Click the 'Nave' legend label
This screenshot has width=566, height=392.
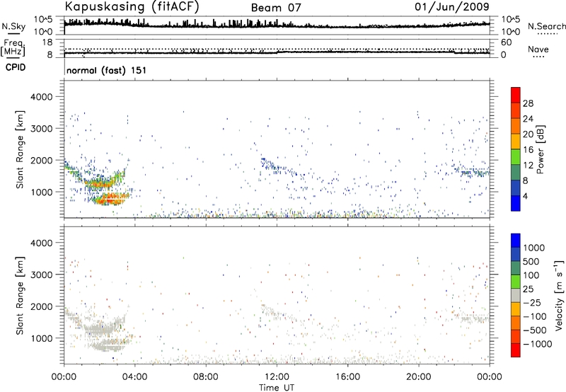pos(538,49)
